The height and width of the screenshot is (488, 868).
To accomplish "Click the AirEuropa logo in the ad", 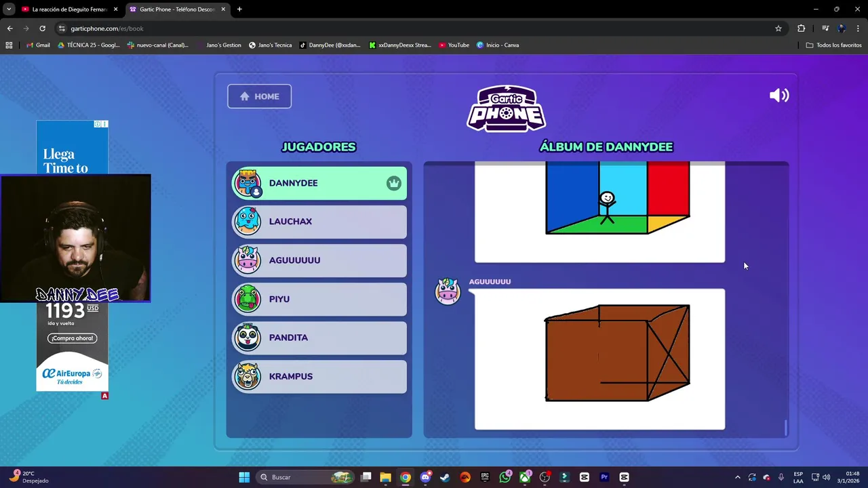I will [x=72, y=373].
